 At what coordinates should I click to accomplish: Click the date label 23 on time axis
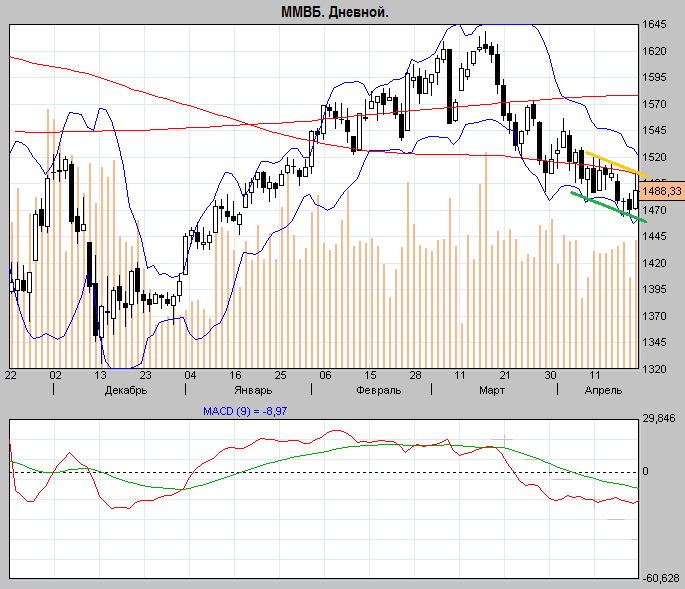pos(145,375)
